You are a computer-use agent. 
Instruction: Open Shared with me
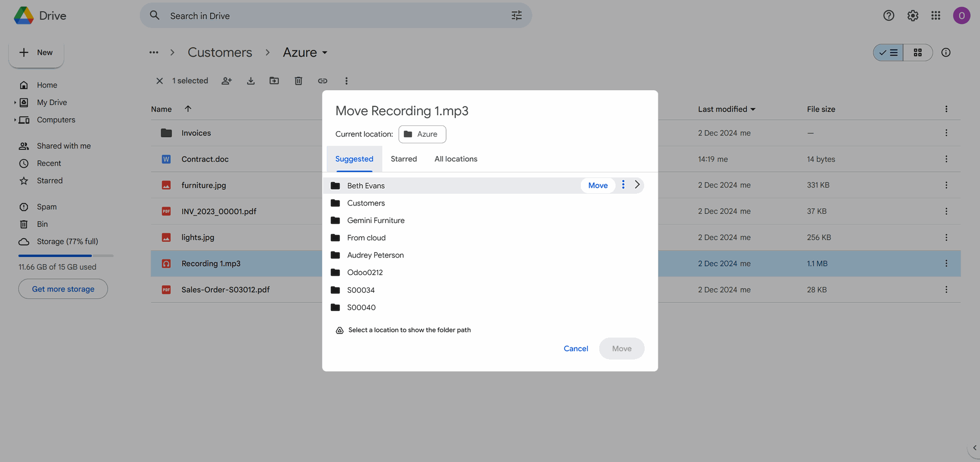point(64,146)
